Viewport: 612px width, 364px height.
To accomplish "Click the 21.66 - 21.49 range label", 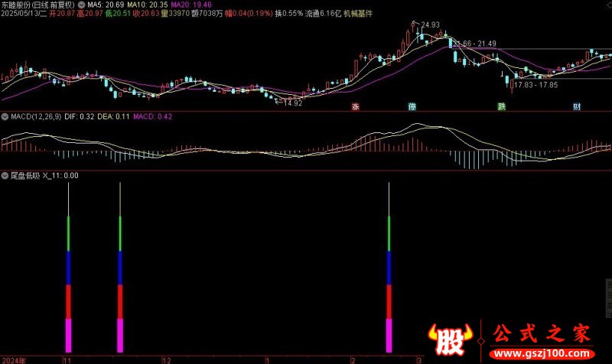I will (475, 44).
